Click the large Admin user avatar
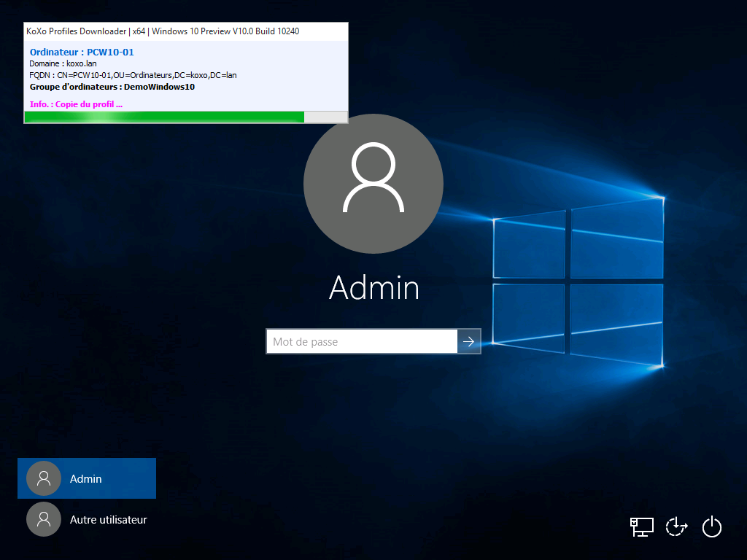747x560 pixels. tap(373, 183)
